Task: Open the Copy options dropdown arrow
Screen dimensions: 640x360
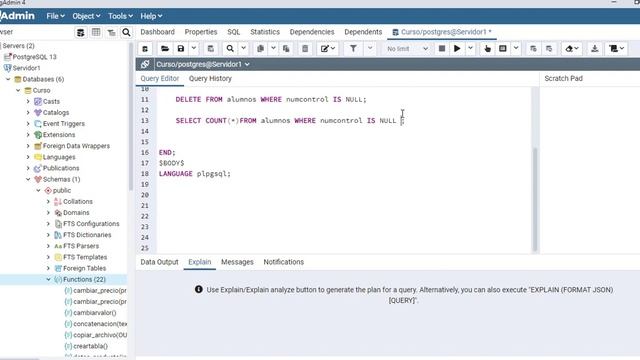Action: tap(273, 49)
